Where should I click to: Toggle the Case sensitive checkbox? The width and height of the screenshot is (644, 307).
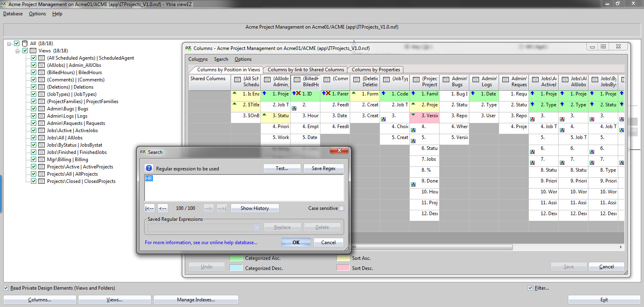(341, 208)
